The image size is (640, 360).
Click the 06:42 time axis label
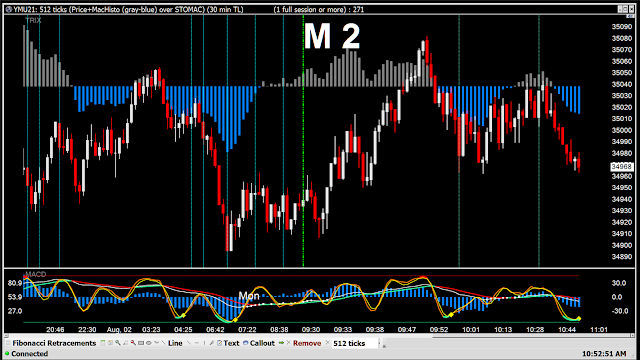coord(215,329)
